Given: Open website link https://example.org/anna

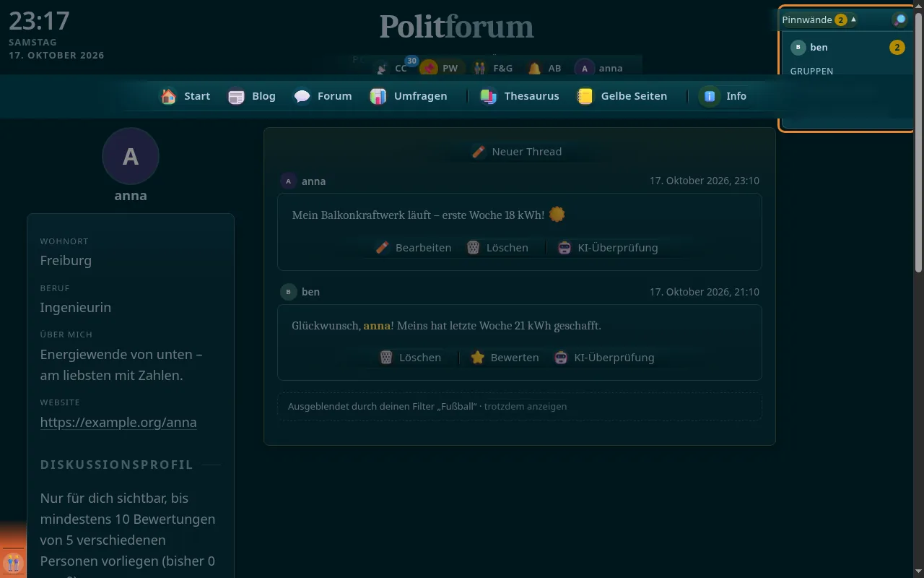Looking at the screenshot, I should coord(118,423).
